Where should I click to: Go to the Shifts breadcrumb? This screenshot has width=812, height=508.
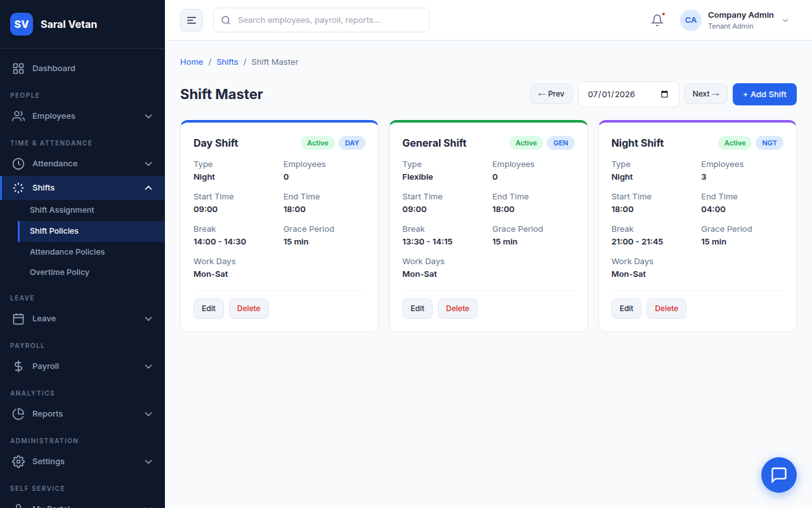(227, 62)
